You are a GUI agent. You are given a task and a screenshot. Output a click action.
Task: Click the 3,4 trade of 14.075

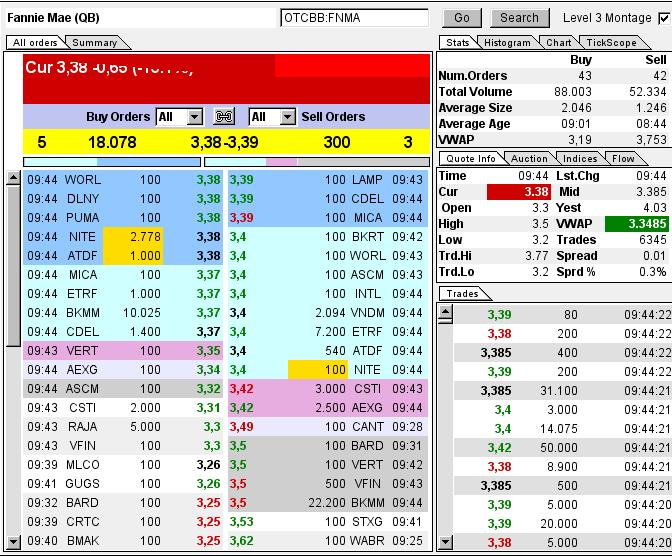tap(563, 429)
